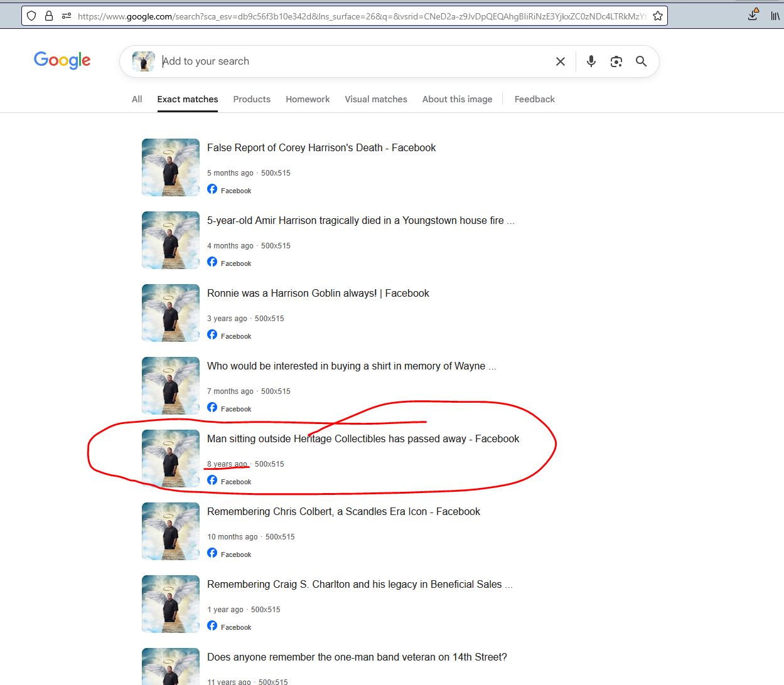Click '8 years ago' text
Screen dimensions: 784x685
[227, 464]
